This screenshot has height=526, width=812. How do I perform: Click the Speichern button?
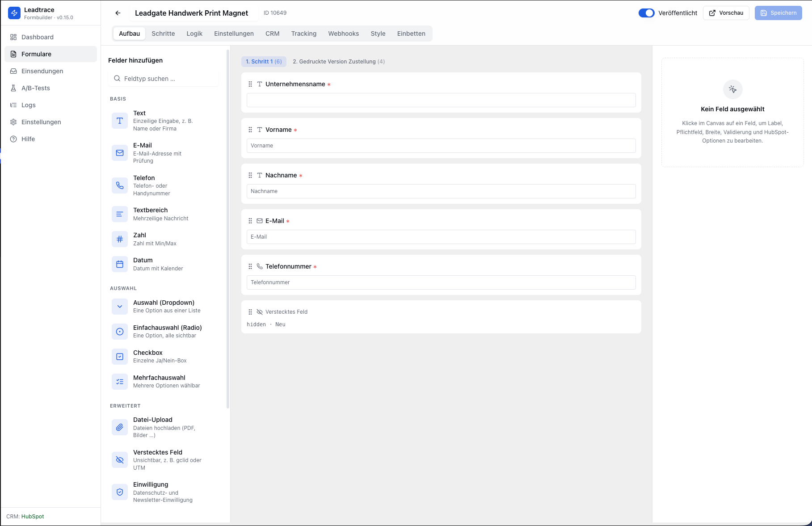click(x=778, y=13)
